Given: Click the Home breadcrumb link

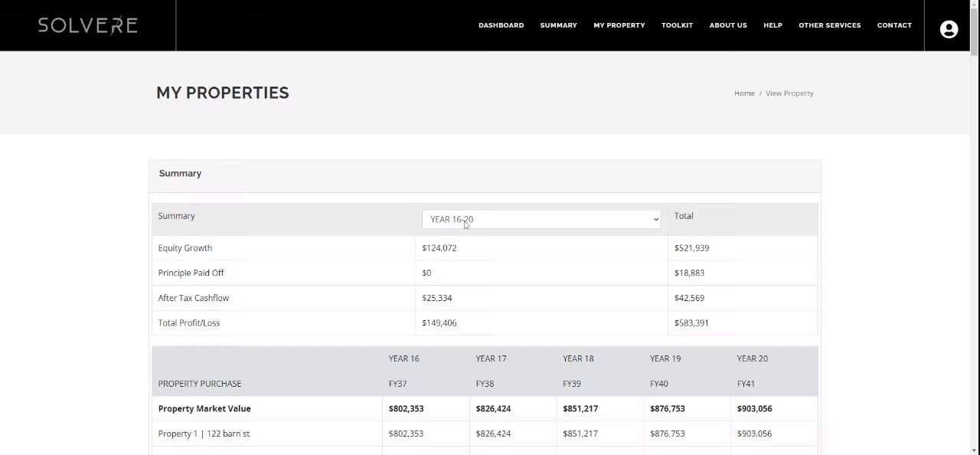Looking at the screenshot, I should pyautogui.click(x=744, y=93).
